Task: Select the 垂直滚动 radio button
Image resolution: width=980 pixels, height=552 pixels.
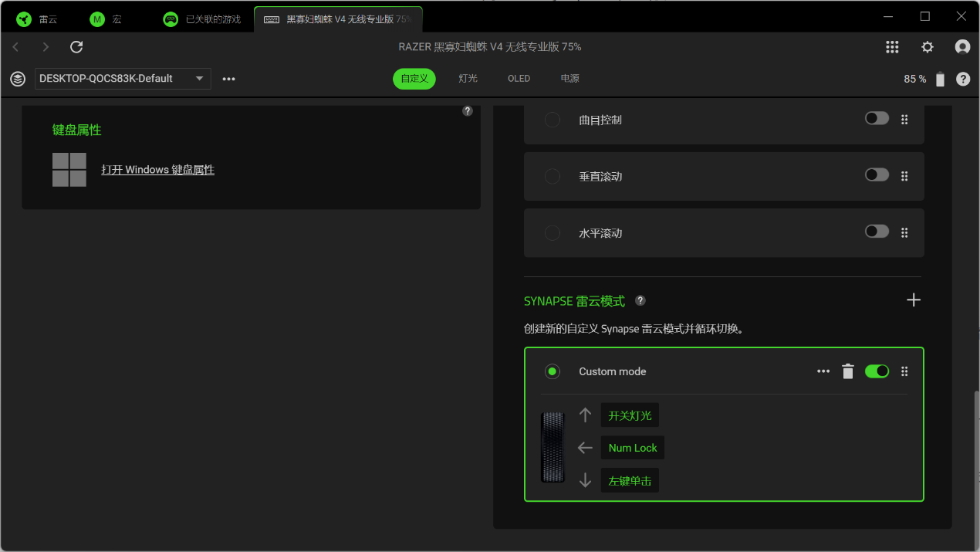Action: tap(553, 176)
